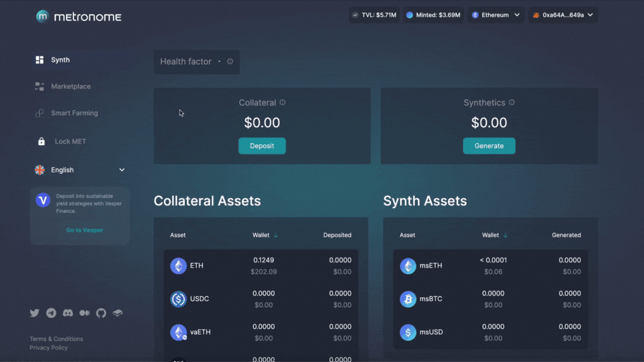The width and height of the screenshot is (644, 362).
Task: Click the wallet avatar icon
Action: tap(536, 15)
